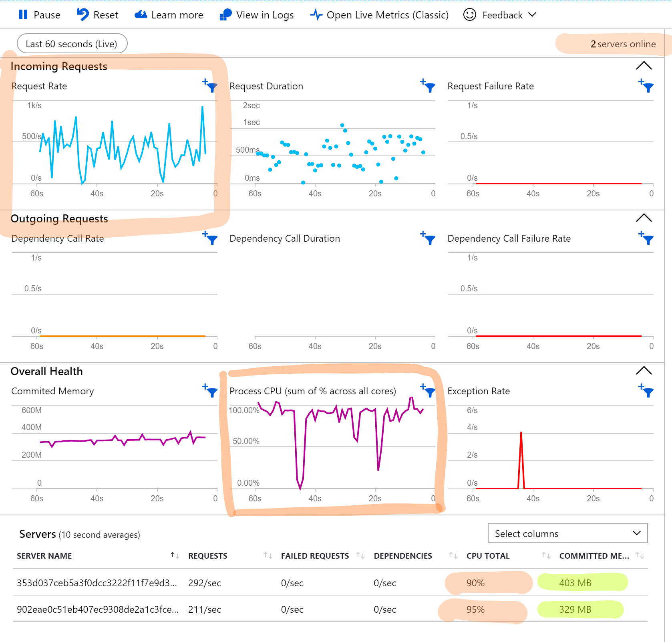This screenshot has height=642, width=672.
Task: Collapse the Incoming Requests section
Action: click(x=644, y=66)
